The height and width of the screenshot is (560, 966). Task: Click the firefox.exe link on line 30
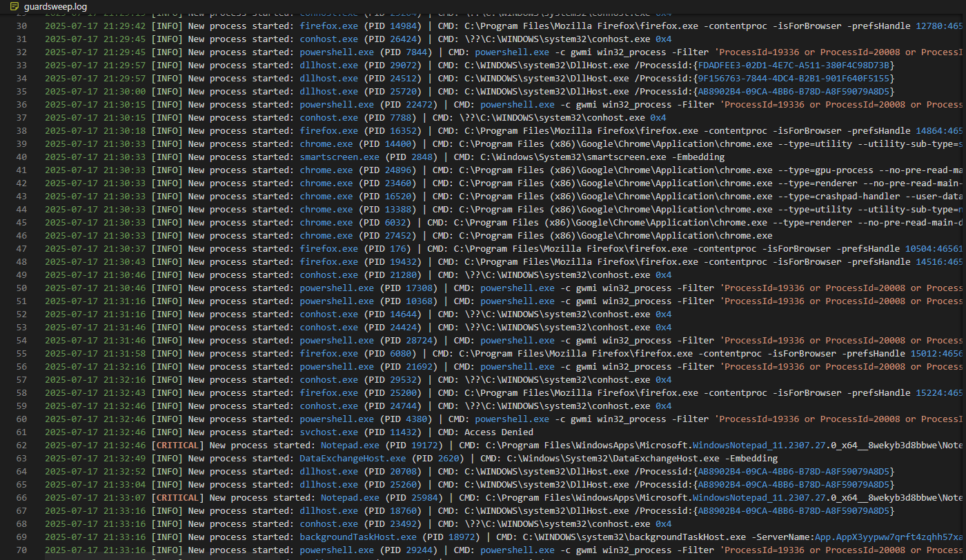coord(329,26)
